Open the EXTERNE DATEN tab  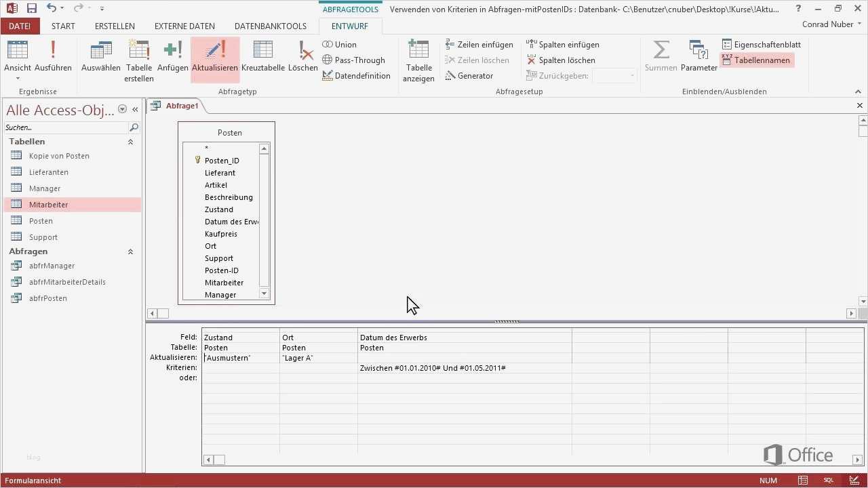click(x=184, y=26)
